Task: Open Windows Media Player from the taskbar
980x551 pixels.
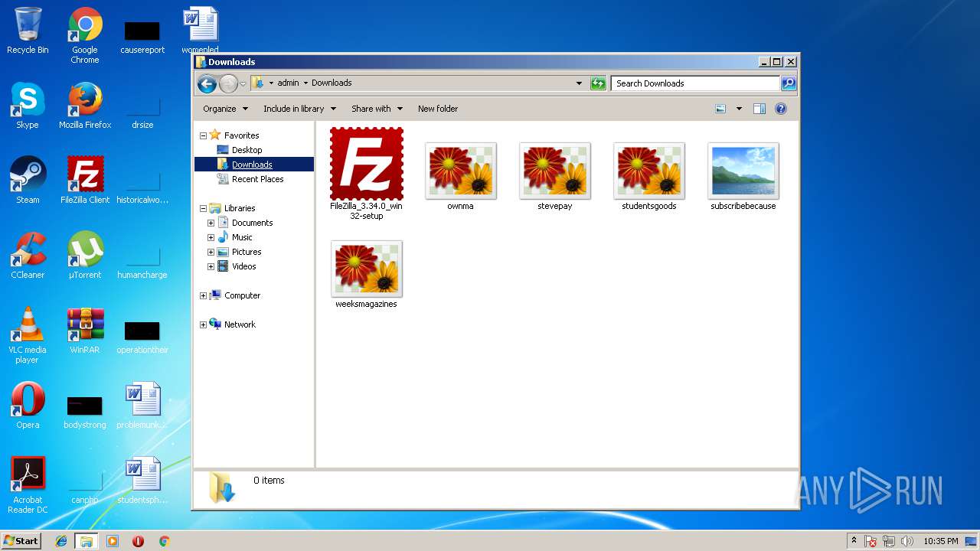Action: click(x=113, y=541)
